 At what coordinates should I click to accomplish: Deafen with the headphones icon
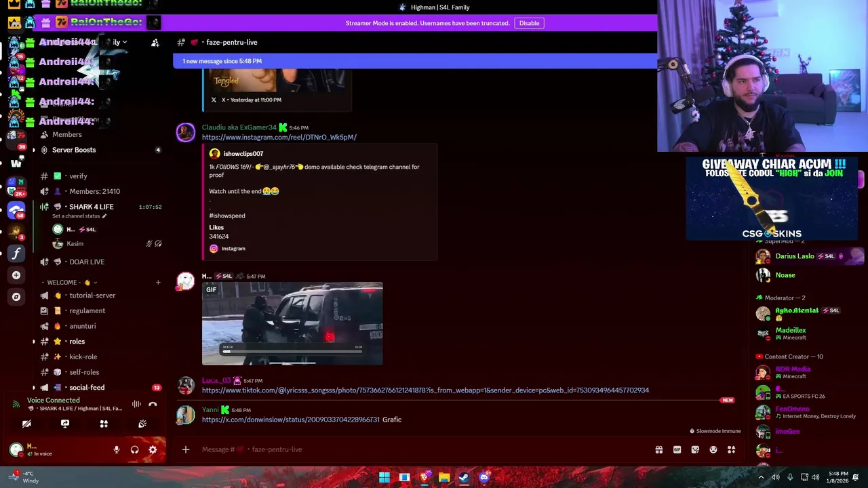134,449
